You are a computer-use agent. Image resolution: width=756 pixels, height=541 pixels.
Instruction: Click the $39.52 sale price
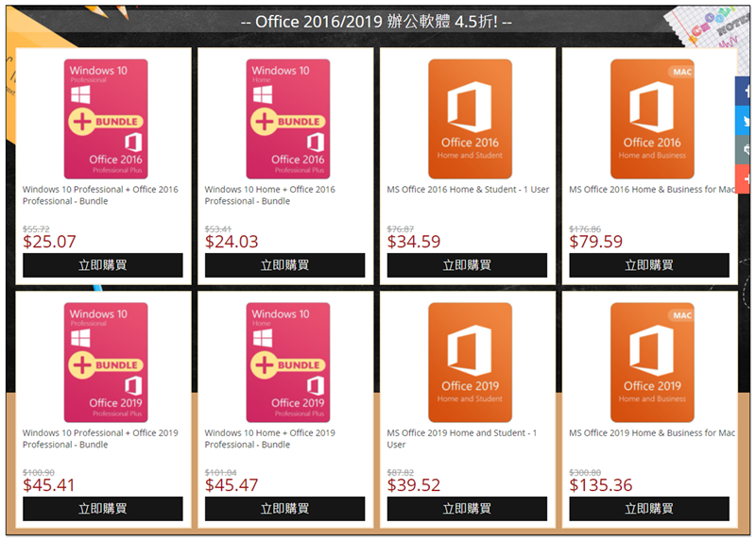pyautogui.click(x=414, y=485)
